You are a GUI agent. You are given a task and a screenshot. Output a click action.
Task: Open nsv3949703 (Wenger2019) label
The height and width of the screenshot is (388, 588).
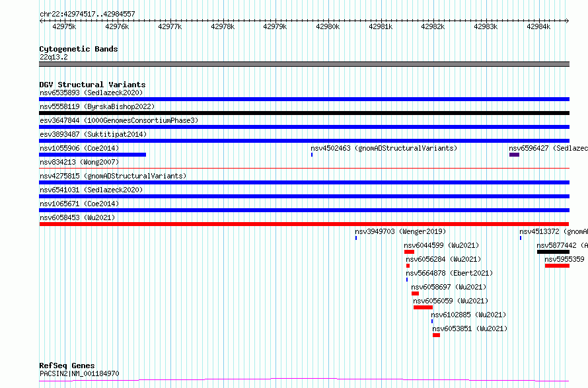click(x=400, y=231)
